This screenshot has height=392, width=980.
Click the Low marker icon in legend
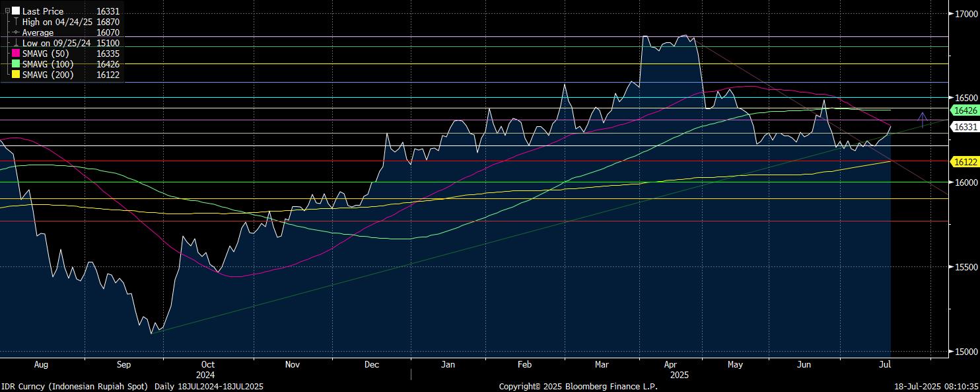16,43
